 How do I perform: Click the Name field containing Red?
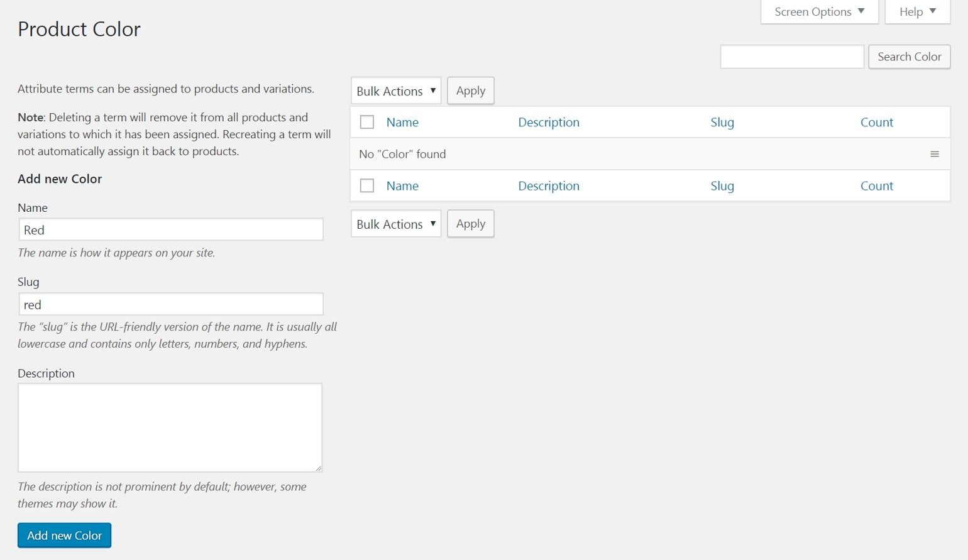coord(170,229)
